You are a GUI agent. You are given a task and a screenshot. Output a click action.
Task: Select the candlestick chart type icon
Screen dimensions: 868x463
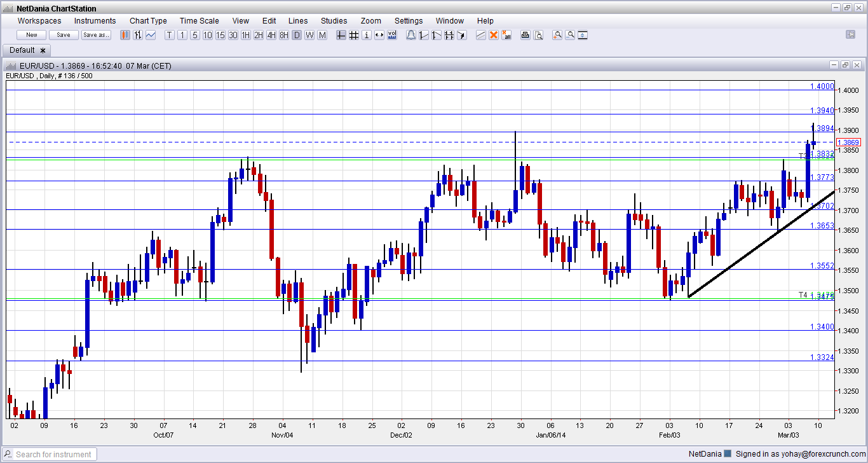(x=125, y=35)
